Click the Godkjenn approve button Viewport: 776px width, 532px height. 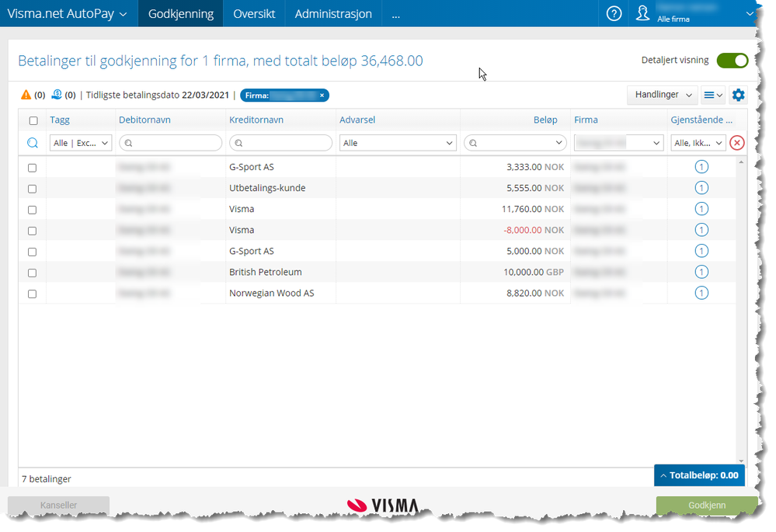[707, 506]
